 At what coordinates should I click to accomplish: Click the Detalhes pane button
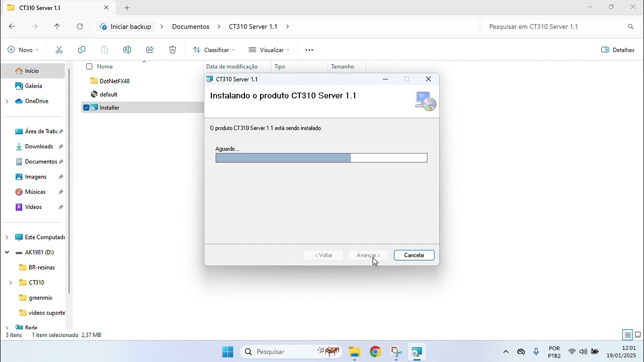(618, 50)
